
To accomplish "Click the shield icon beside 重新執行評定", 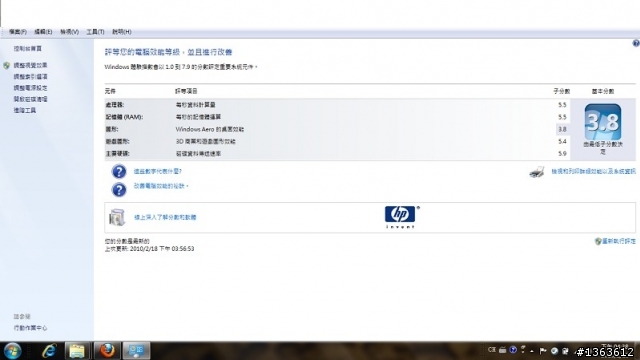I will (x=598, y=241).
